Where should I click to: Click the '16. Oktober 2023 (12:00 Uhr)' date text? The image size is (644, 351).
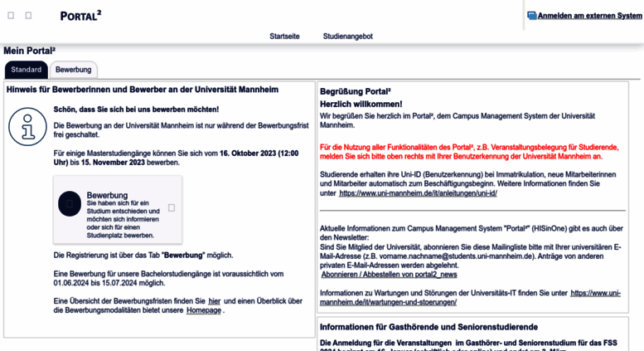click(x=176, y=158)
